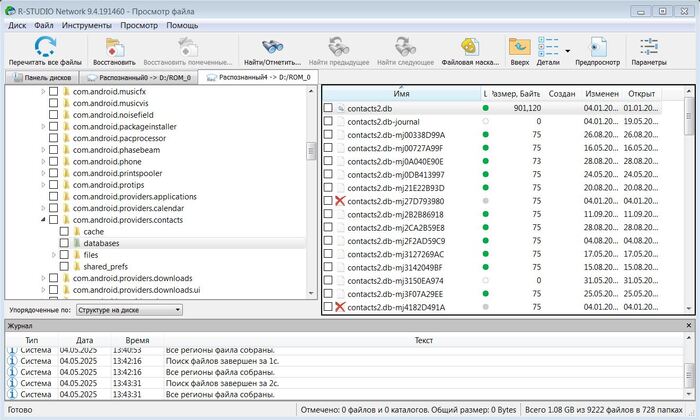This screenshot has height=420, width=700.
Task: Open the Предпросмотр preview icon
Action: pyautogui.click(x=597, y=47)
